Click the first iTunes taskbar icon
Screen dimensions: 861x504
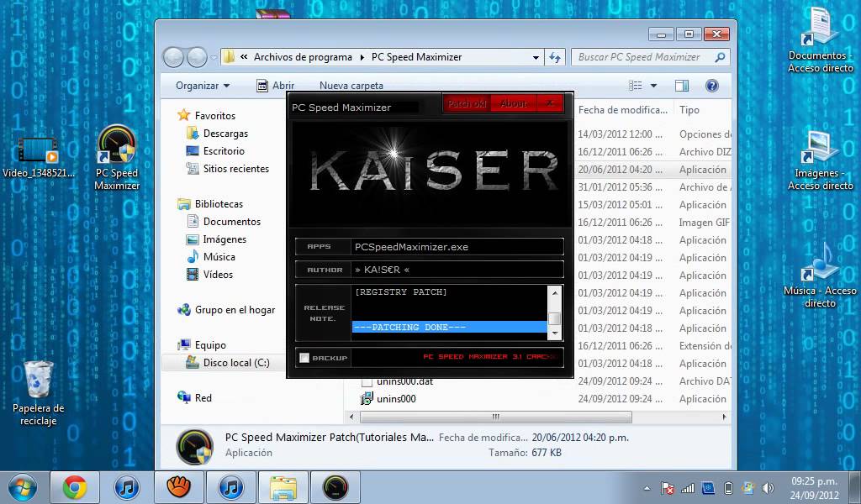coord(126,487)
